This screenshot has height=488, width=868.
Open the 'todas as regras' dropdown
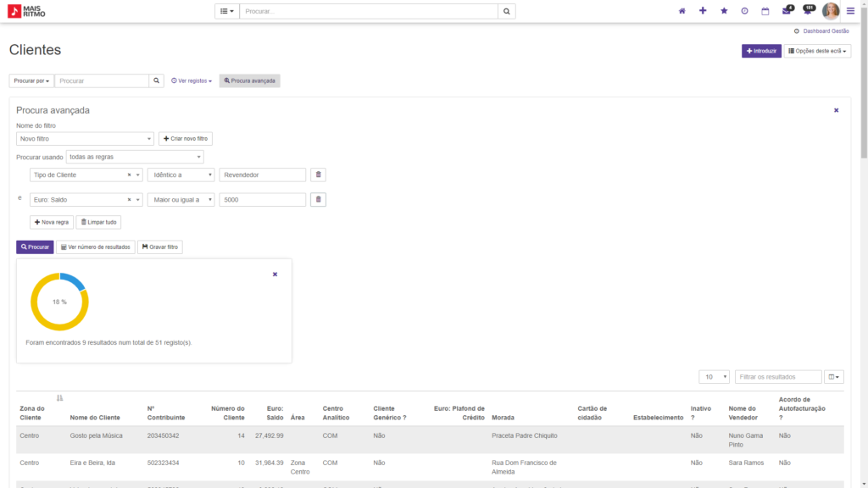point(134,157)
